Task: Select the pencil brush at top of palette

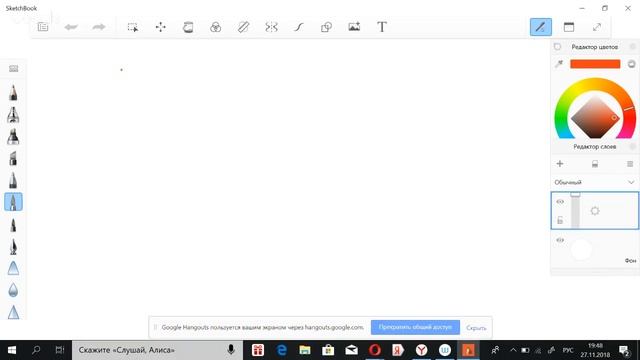Action: pos(13,92)
